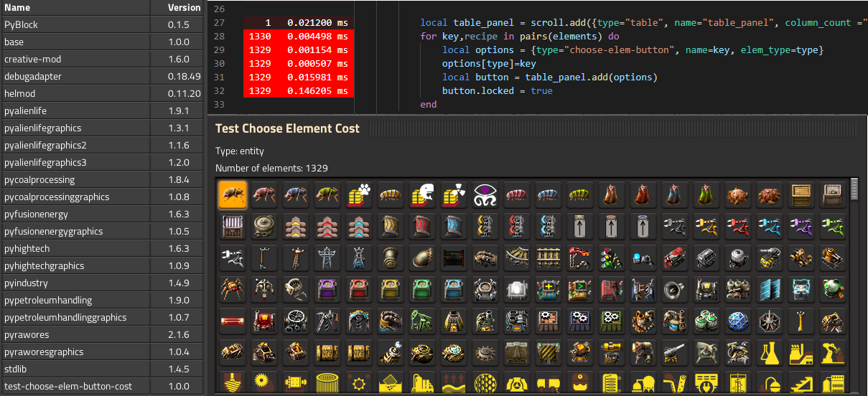Select the pyfusionenergy mod row
Screen dimensions: 868x396
pos(102,214)
